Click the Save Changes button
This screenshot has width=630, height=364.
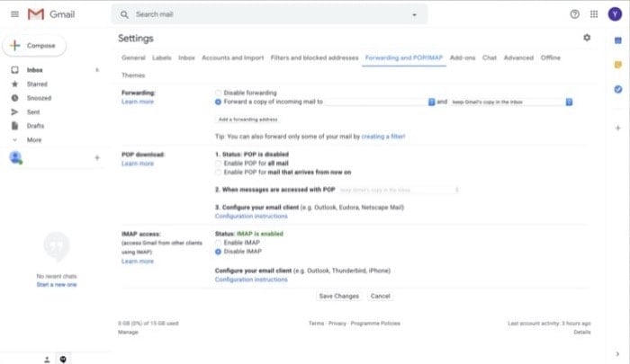pyautogui.click(x=338, y=297)
